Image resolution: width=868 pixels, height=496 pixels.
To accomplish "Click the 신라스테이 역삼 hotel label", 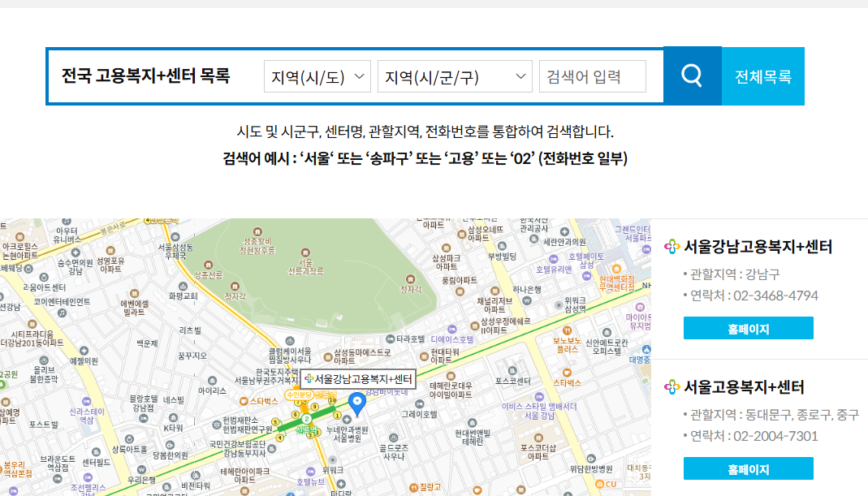I will tap(86, 416).
